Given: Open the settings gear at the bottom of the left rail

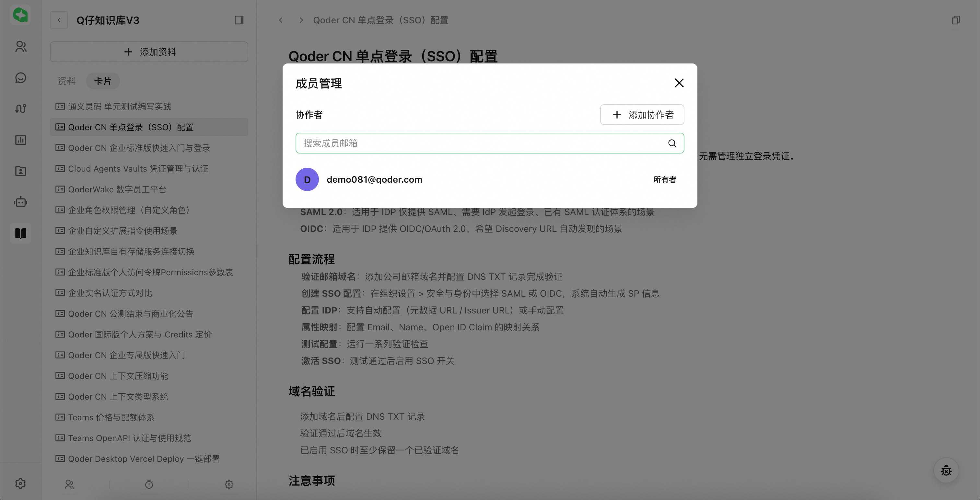Looking at the screenshot, I should click(20, 483).
